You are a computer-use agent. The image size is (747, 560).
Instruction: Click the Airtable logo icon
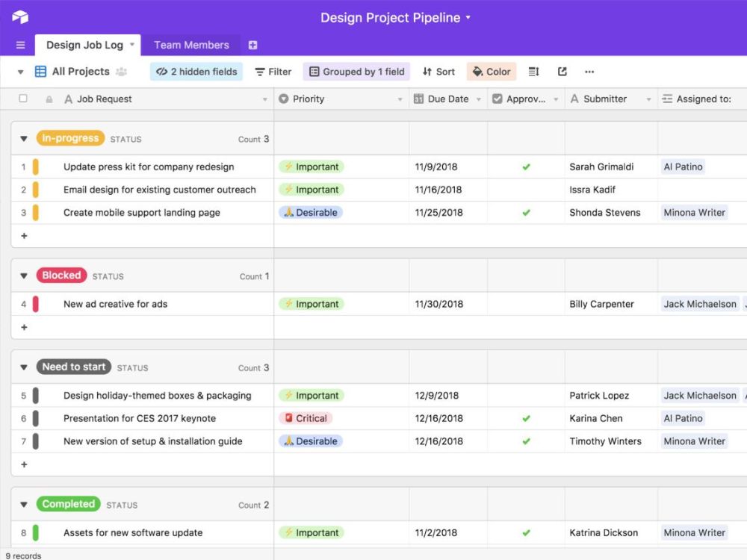20,17
